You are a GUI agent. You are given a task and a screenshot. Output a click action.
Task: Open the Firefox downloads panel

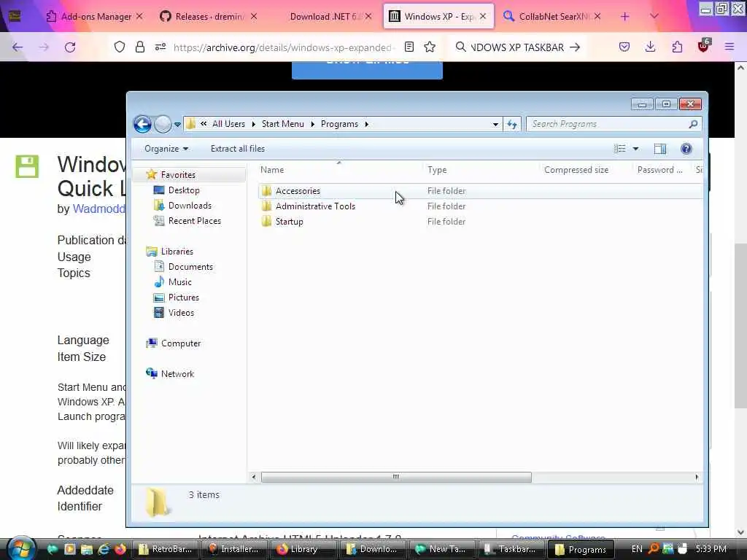point(650,47)
